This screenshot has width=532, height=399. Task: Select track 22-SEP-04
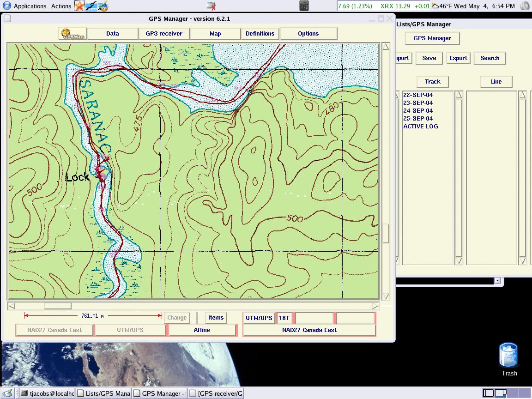click(418, 95)
